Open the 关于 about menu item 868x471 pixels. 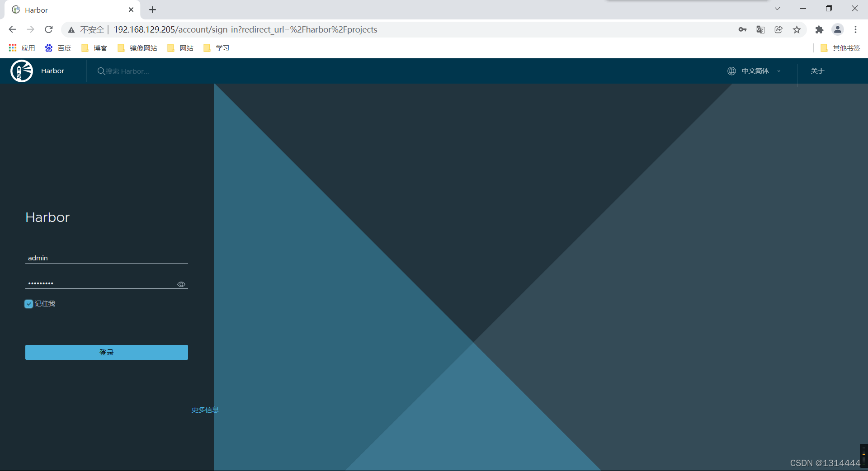pos(817,71)
